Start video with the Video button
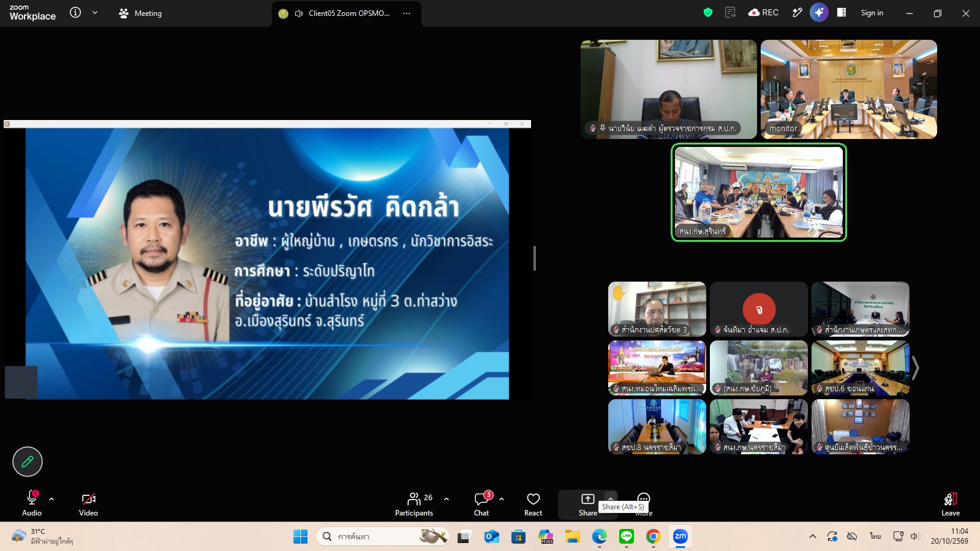Viewport: 980px width, 551px height. click(88, 504)
